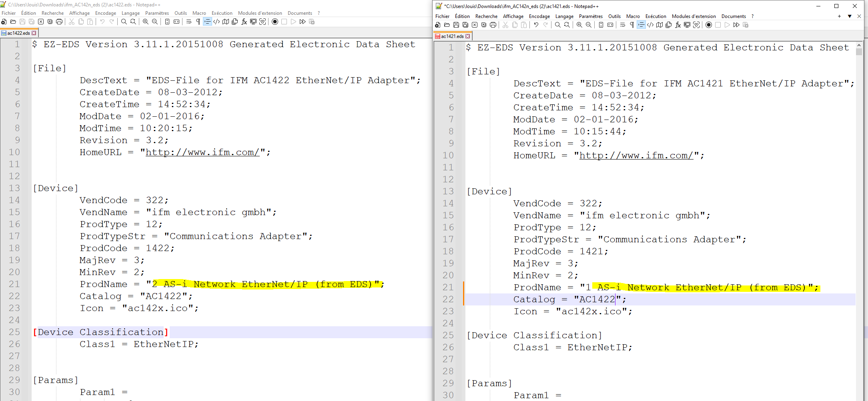Open Fichier menu in ac1422.eds window
The width and height of the screenshot is (868, 401).
9,13
